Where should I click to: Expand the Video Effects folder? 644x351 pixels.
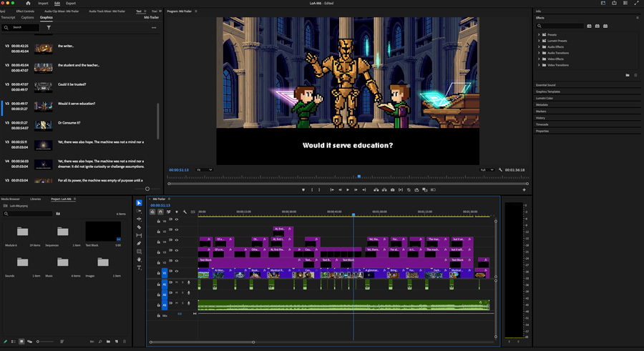539,59
